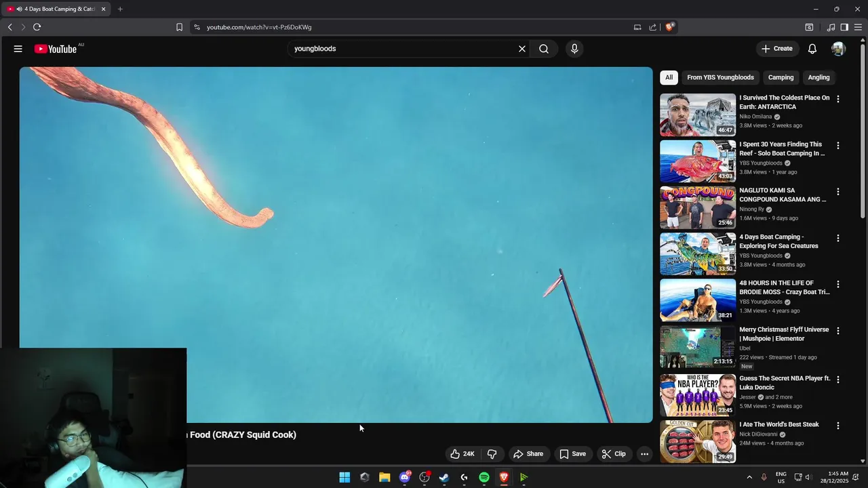Visit Niko Omilana channel name

[x=755, y=117]
